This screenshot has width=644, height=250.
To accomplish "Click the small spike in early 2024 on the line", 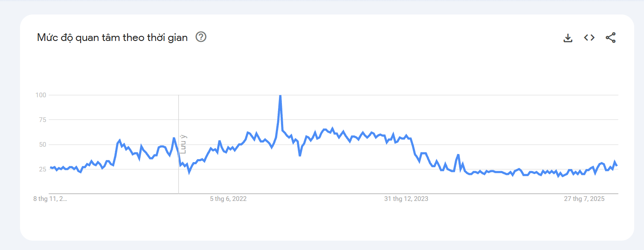I will coord(458,155).
